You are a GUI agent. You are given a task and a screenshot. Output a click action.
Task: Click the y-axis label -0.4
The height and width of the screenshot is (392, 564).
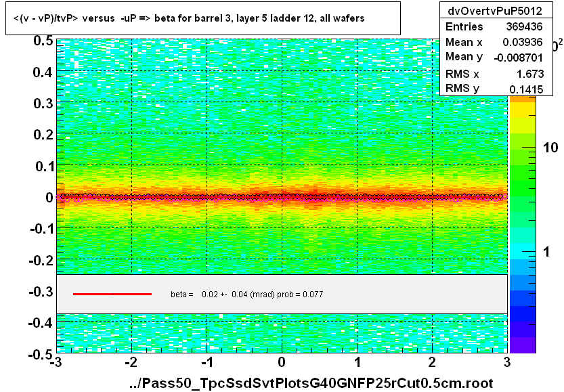(41, 323)
